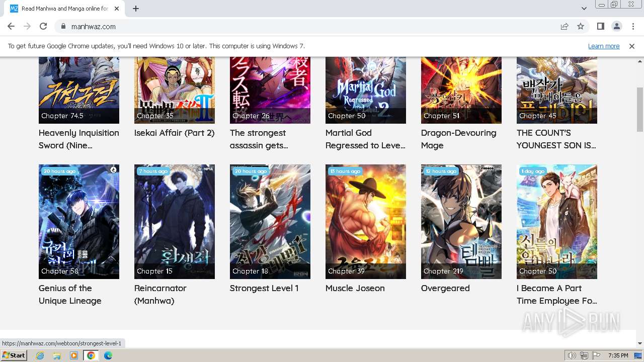Open The strongest assassin gets title
This screenshot has height=362, width=644.
tap(259, 139)
